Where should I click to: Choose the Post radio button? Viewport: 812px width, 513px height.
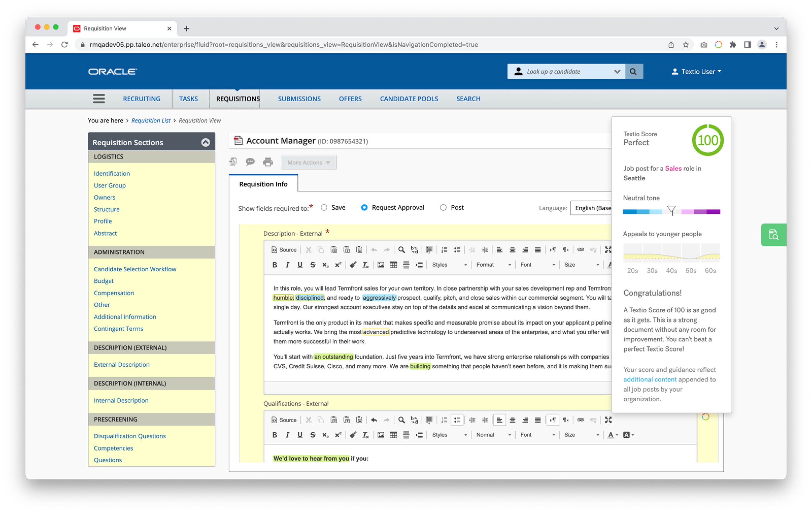coord(443,207)
